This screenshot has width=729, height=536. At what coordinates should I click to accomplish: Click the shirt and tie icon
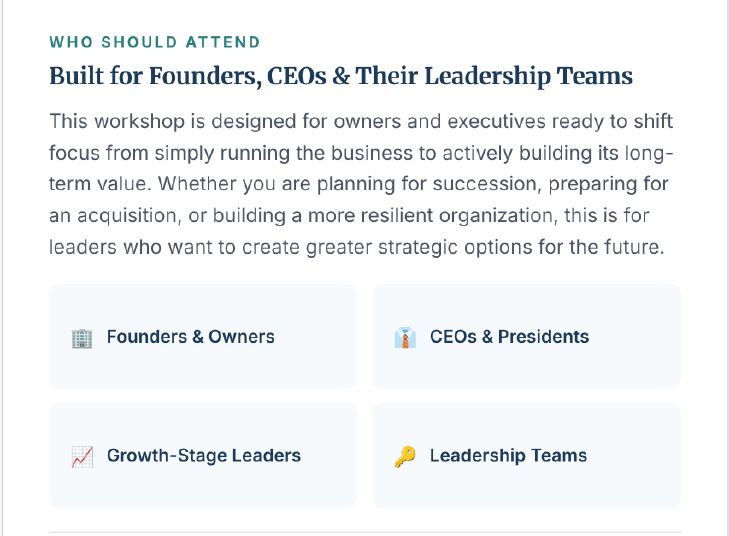(x=405, y=337)
